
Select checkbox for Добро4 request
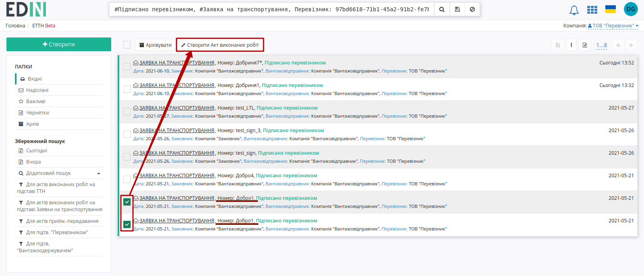127,179
